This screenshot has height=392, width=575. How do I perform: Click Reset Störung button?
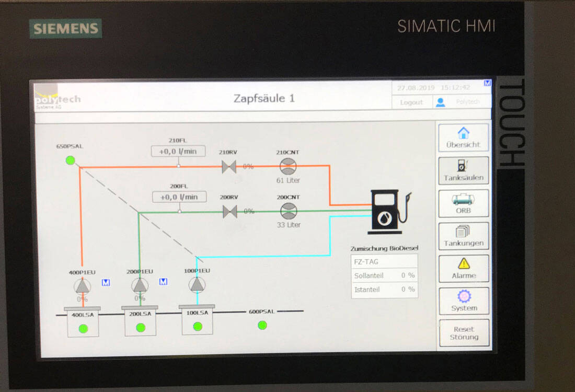(x=464, y=332)
